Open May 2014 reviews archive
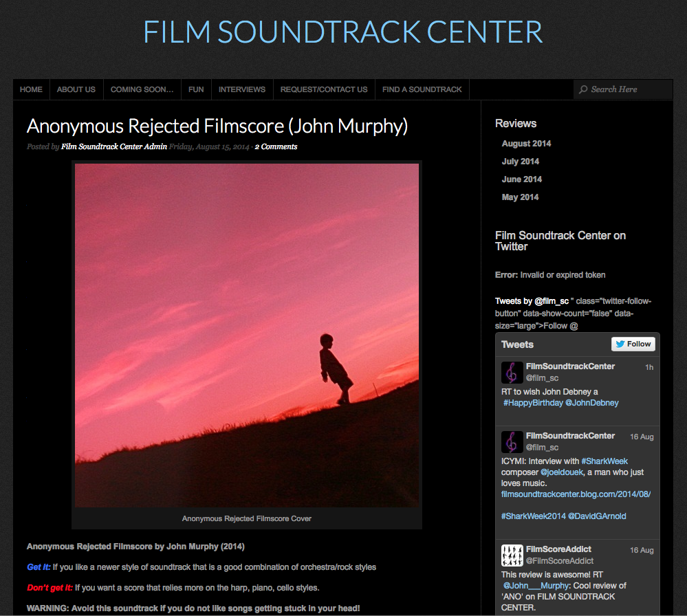 coord(520,197)
